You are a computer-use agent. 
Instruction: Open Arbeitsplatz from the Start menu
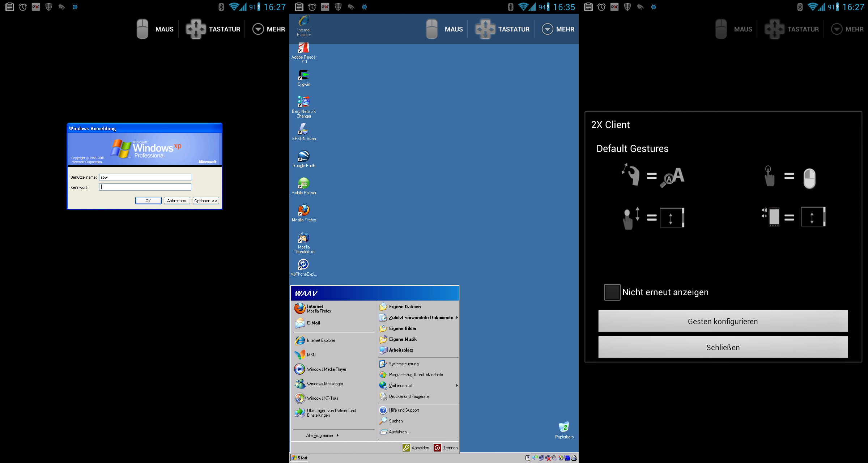click(x=418, y=350)
